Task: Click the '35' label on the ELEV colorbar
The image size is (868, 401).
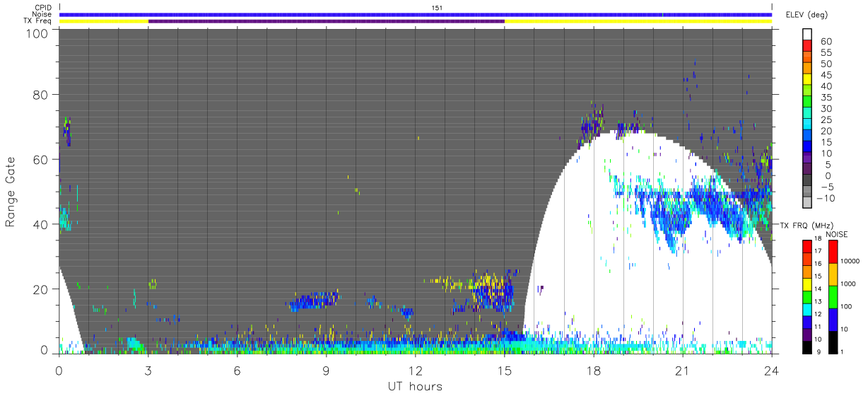Action: click(x=826, y=98)
